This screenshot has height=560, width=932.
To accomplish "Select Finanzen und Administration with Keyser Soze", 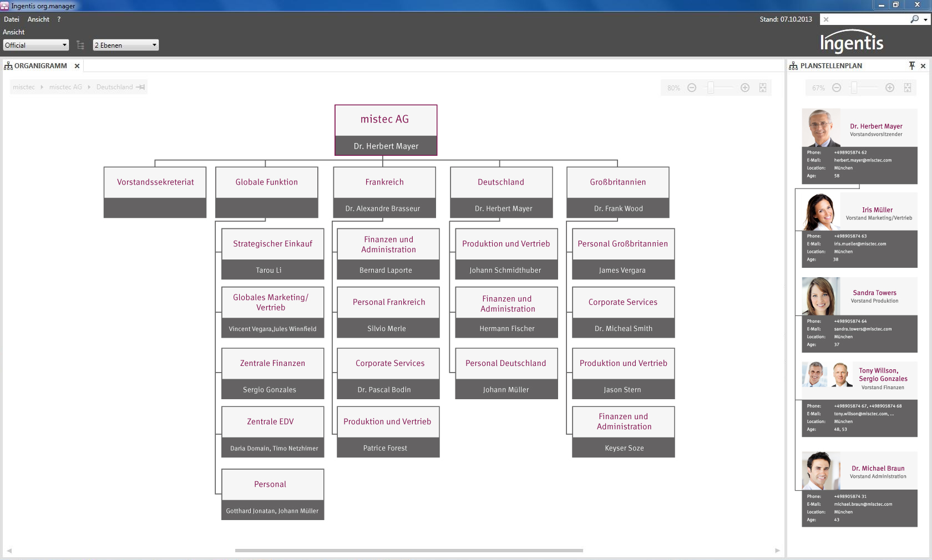I will click(x=624, y=432).
